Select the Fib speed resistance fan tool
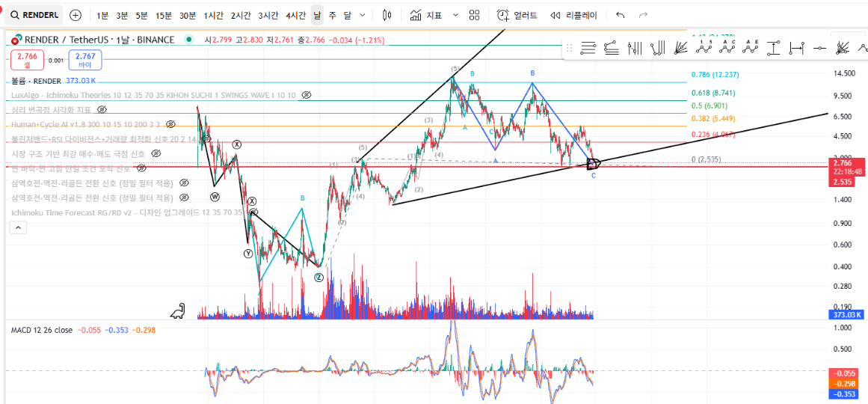Screen dimensions: 868x404 [681, 49]
